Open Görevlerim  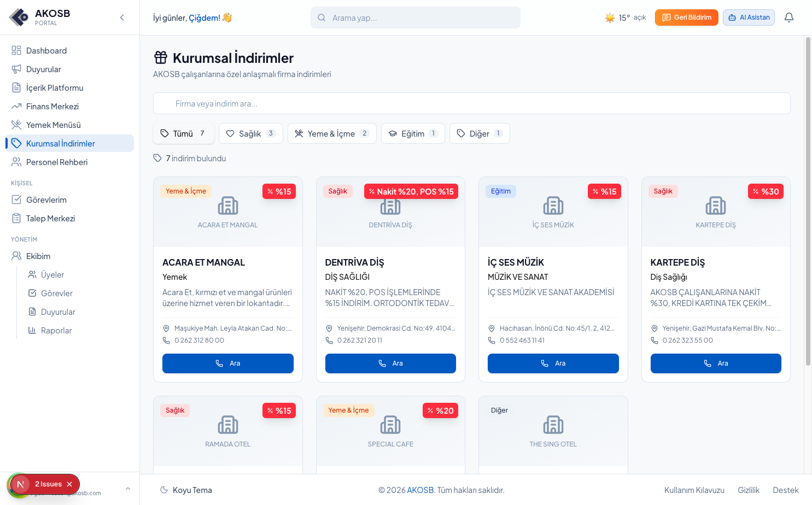click(x=69, y=200)
